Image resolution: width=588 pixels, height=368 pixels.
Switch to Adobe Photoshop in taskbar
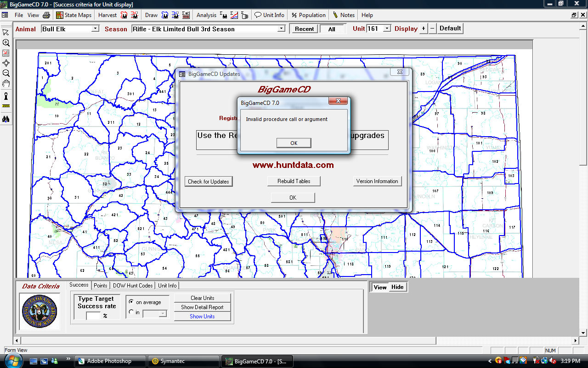(x=109, y=361)
